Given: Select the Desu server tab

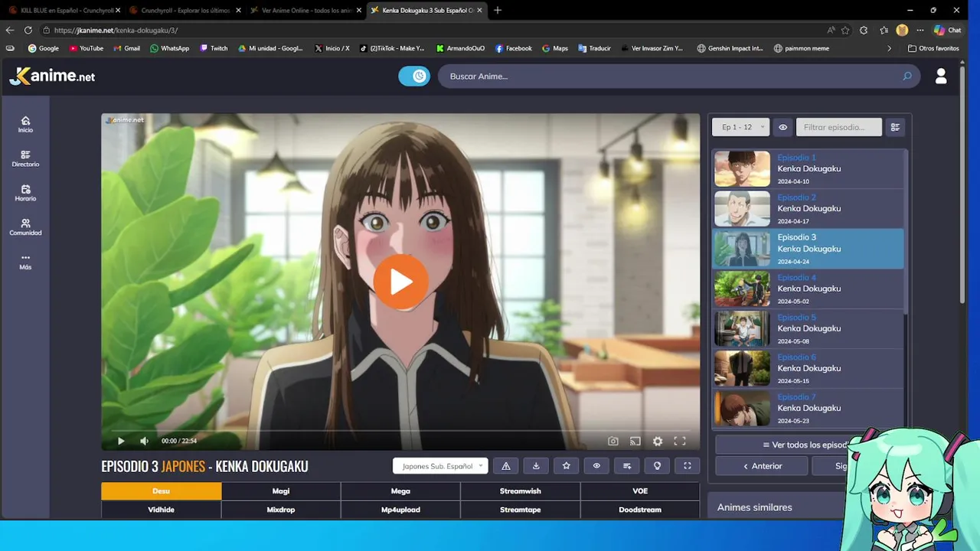Looking at the screenshot, I should 161,491.
